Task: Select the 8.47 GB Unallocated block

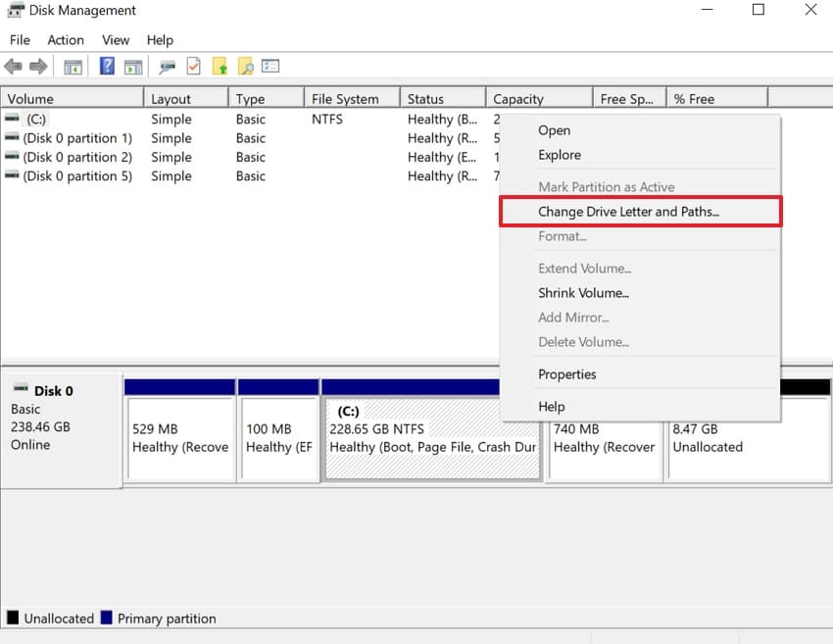Action: [x=748, y=449]
